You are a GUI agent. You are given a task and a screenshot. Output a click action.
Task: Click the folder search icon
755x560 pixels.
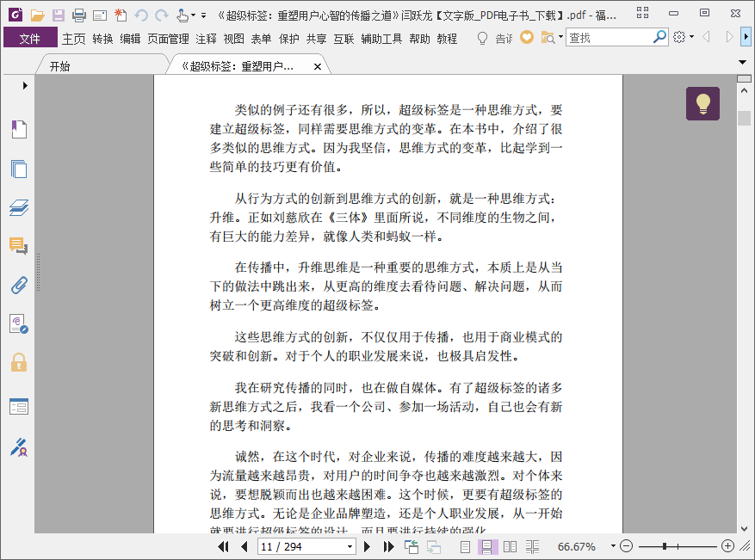[548, 37]
